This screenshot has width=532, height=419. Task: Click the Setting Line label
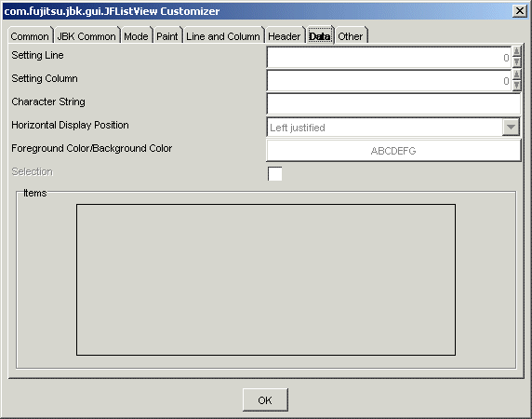37,55
